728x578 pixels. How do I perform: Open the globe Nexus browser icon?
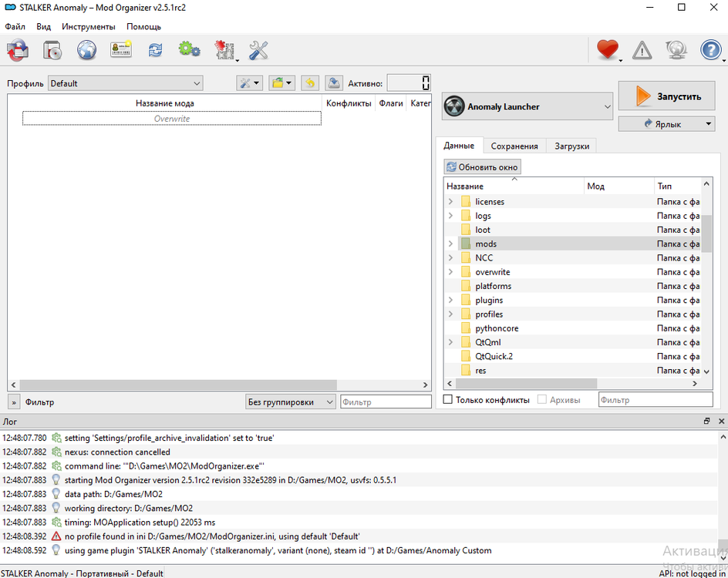(86, 51)
